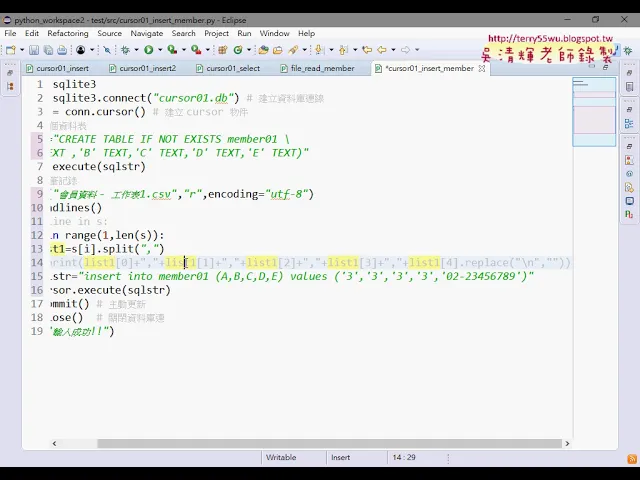Open the PyUnit view trim icon
This screenshot has width=640, height=480.
coord(629,214)
